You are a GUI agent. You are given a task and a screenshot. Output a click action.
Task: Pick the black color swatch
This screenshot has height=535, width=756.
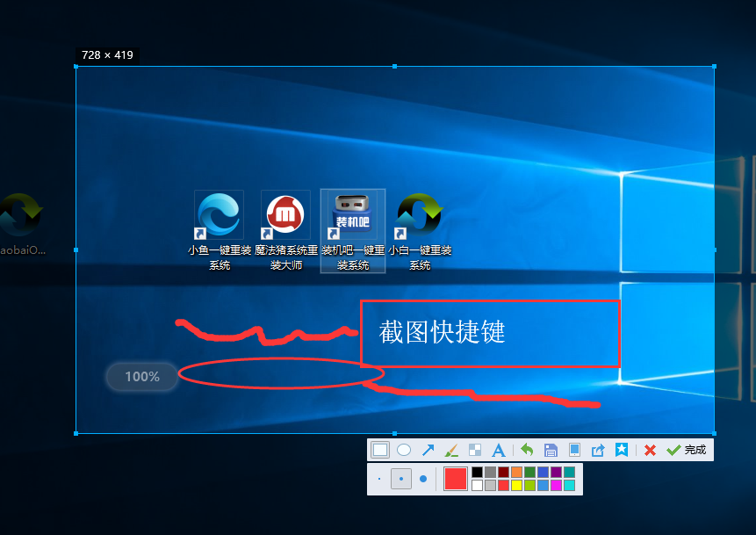[477, 472]
